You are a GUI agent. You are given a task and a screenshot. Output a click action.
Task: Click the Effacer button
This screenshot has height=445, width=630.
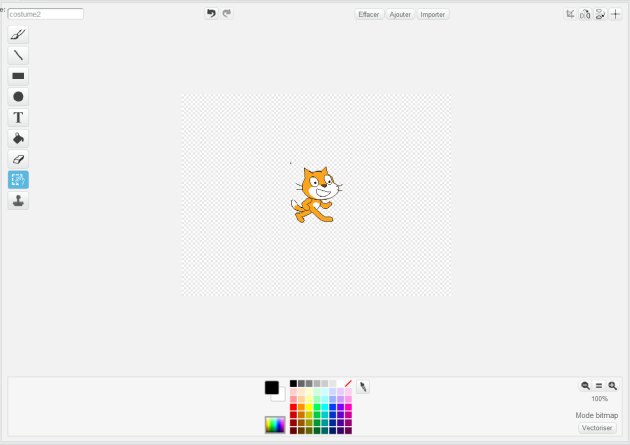point(369,15)
